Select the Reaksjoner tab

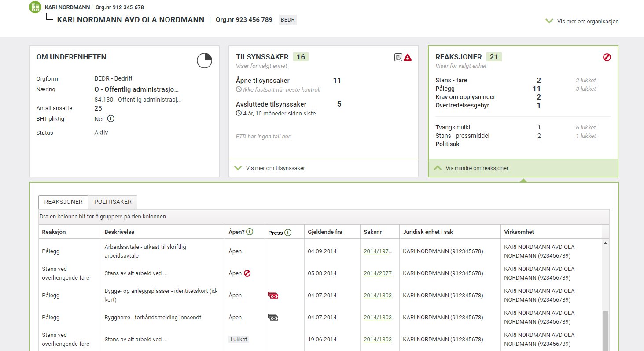[63, 202]
